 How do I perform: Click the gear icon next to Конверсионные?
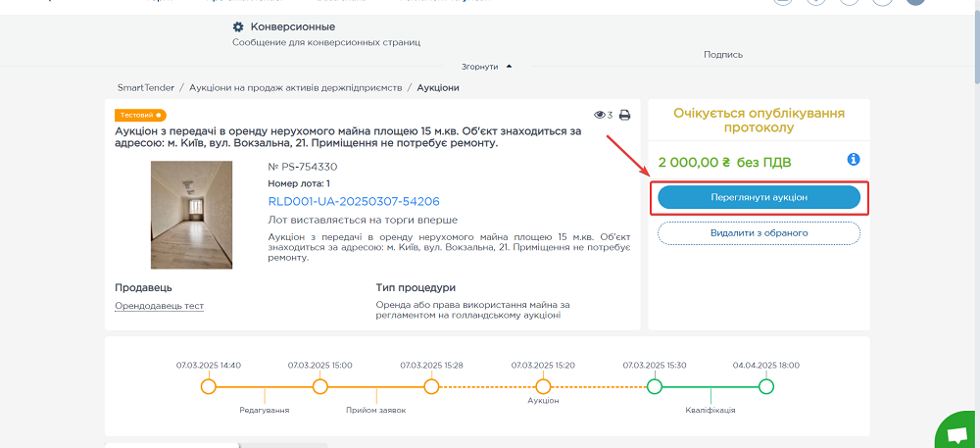tap(238, 26)
